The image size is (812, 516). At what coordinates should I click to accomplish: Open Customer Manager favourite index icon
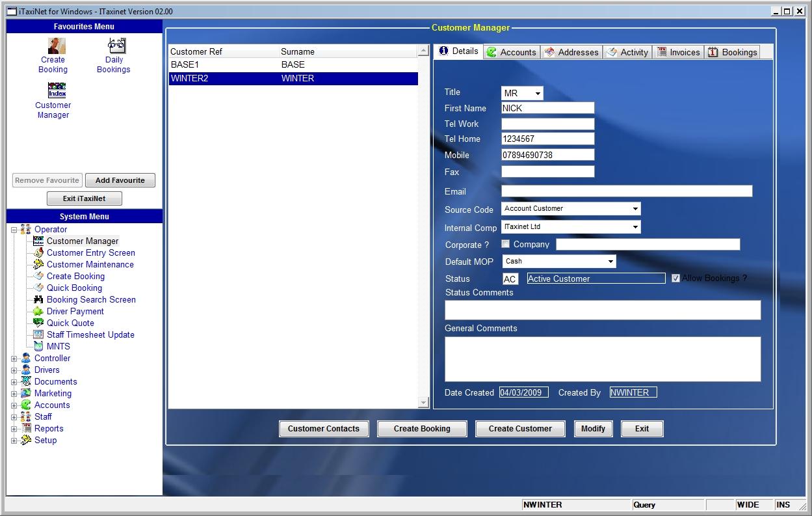[x=57, y=90]
